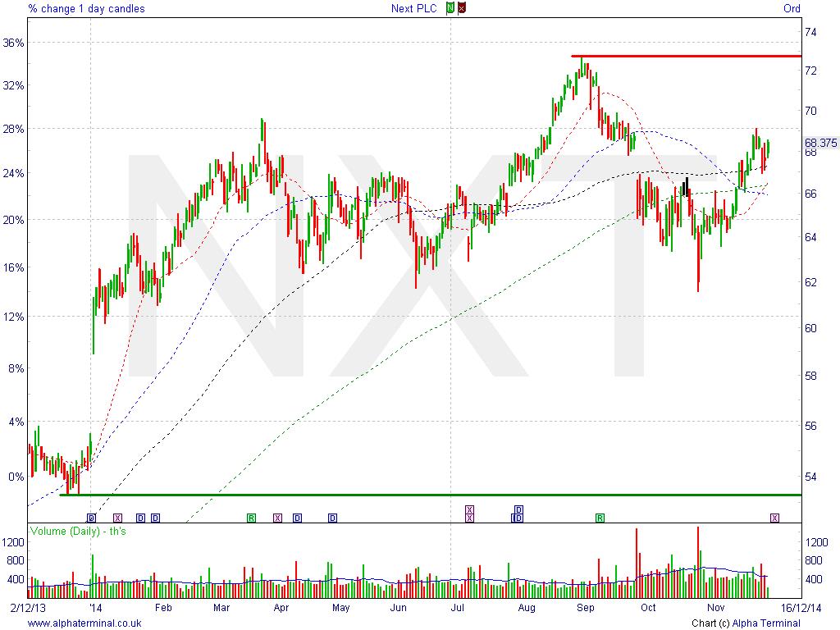
Task: Select the green R marker in mid-September
Action: [600, 518]
